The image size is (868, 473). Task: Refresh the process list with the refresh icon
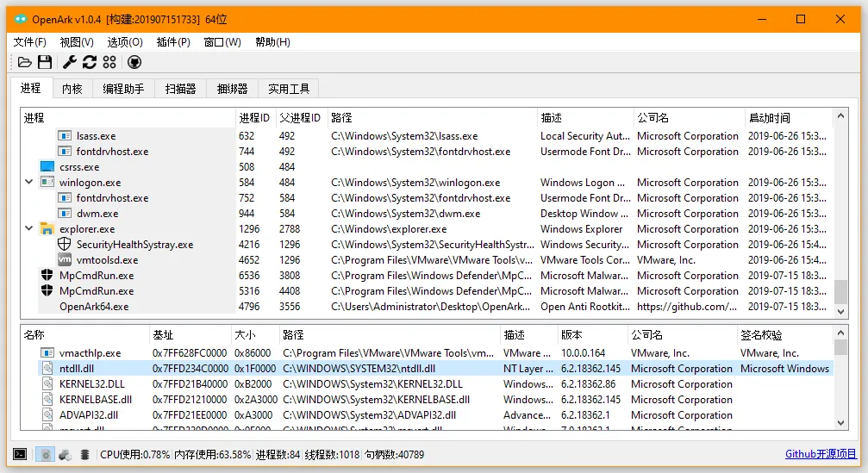[x=90, y=62]
